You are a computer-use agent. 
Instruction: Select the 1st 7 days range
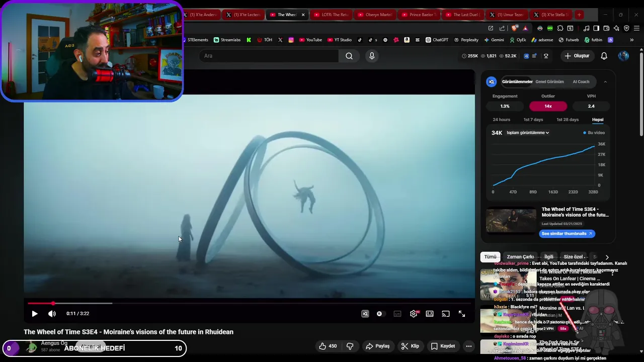pos(533,120)
